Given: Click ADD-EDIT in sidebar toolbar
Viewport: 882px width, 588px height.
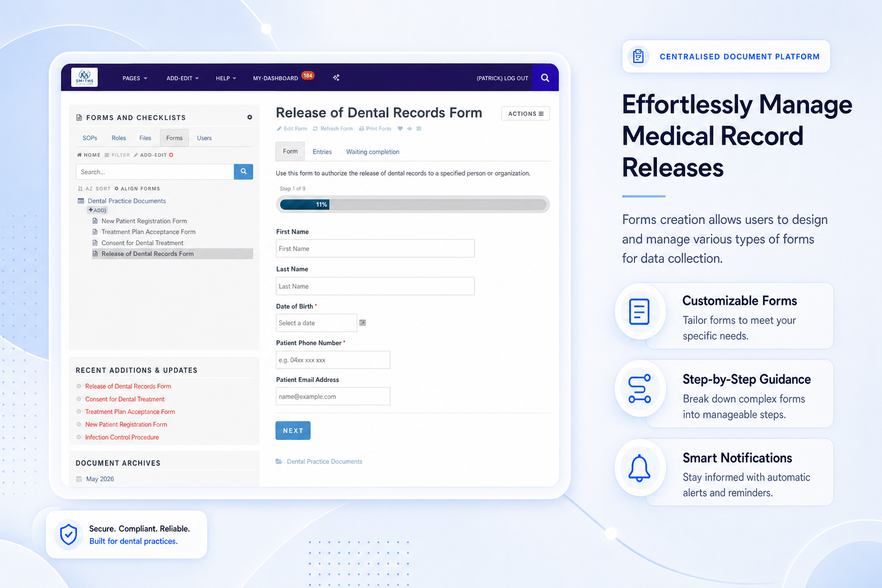Looking at the screenshot, I should pyautogui.click(x=150, y=155).
